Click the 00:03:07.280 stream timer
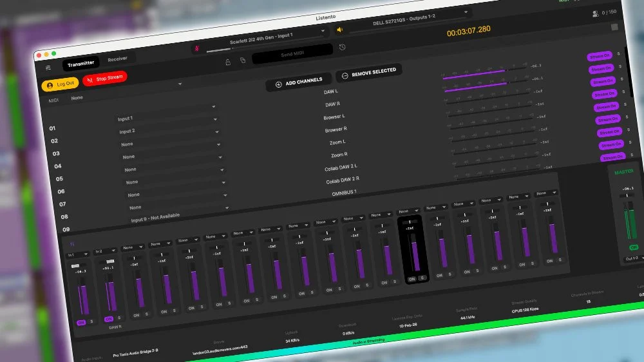 469,31
